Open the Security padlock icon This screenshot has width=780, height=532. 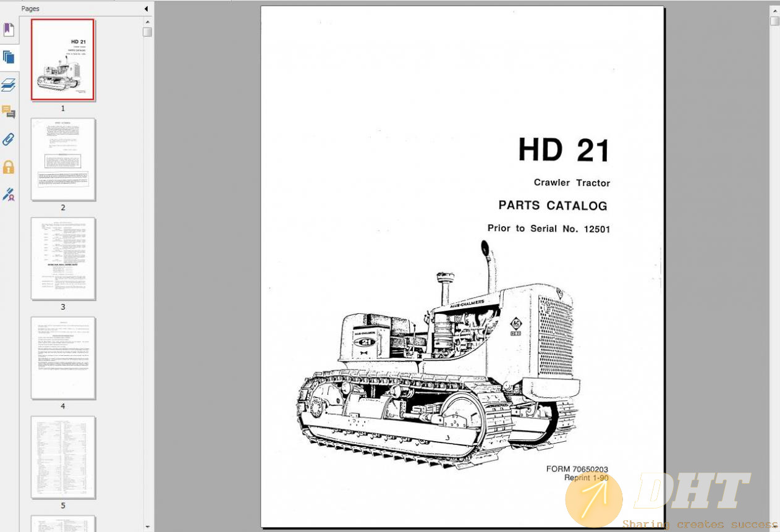coord(9,167)
